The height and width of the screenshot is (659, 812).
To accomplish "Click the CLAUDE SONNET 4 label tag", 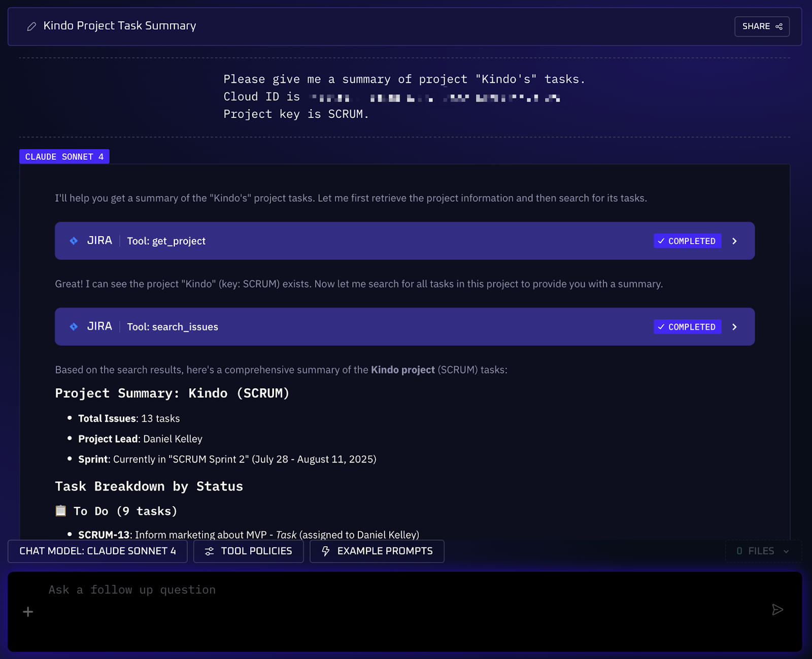I will click(64, 157).
